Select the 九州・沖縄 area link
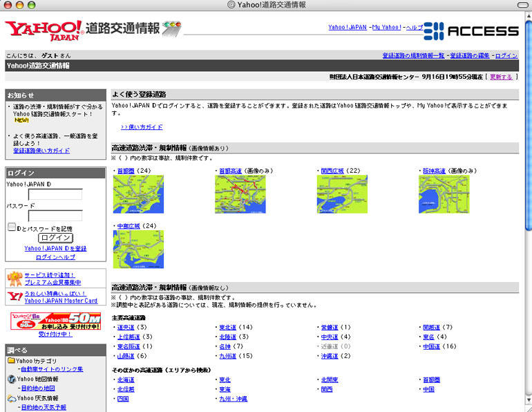The height and width of the screenshot is (412, 532). click(234, 399)
